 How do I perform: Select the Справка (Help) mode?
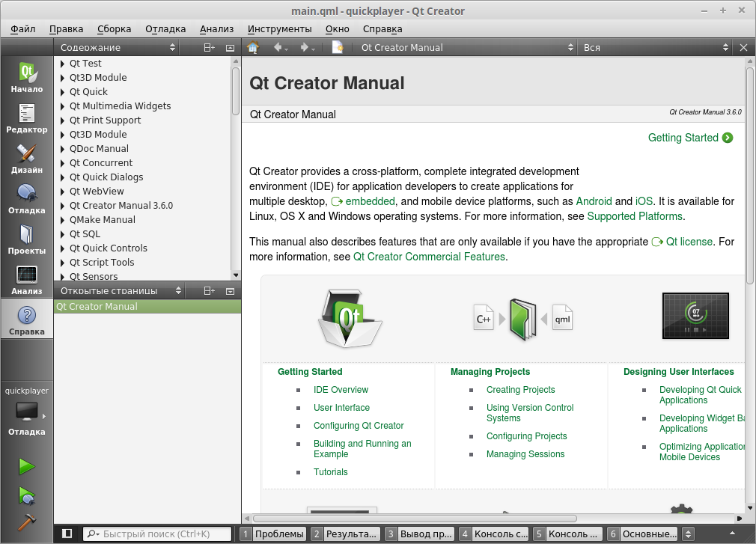pos(26,320)
